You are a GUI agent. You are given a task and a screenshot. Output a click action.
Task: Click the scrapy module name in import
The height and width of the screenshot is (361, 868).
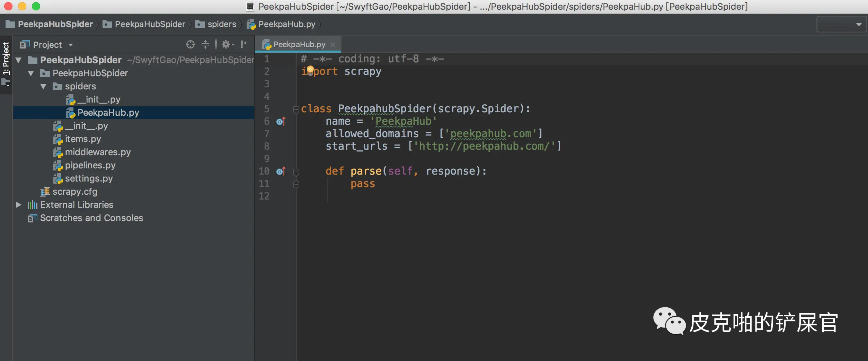pyautogui.click(x=363, y=71)
